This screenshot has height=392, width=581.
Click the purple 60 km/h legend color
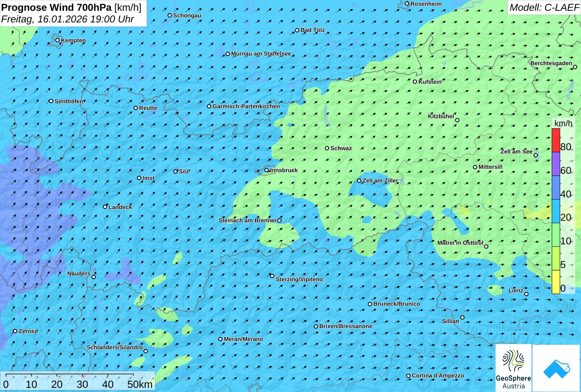pos(556,164)
